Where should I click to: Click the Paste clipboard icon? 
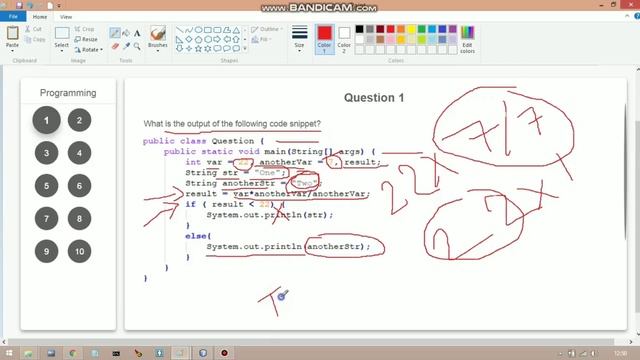(x=12, y=33)
